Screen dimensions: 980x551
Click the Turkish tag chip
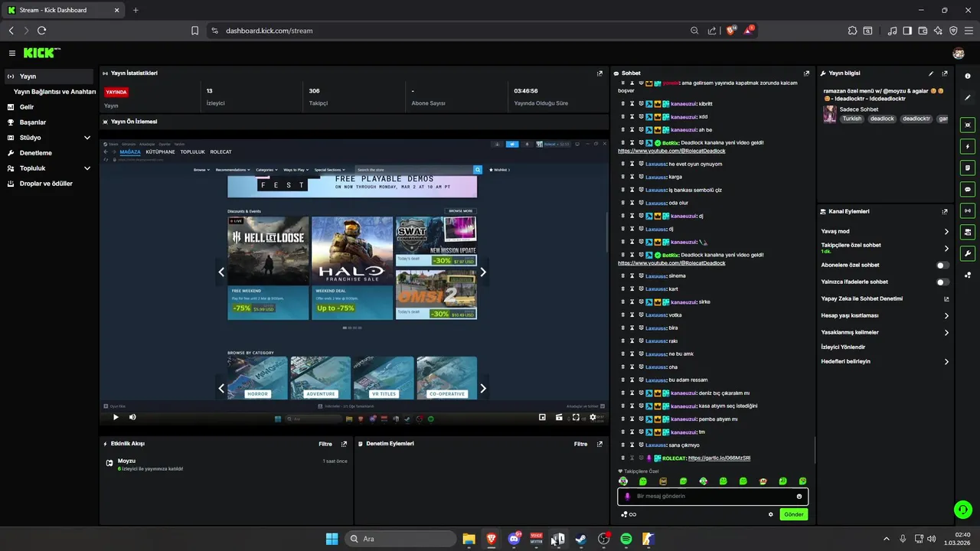pyautogui.click(x=852, y=119)
